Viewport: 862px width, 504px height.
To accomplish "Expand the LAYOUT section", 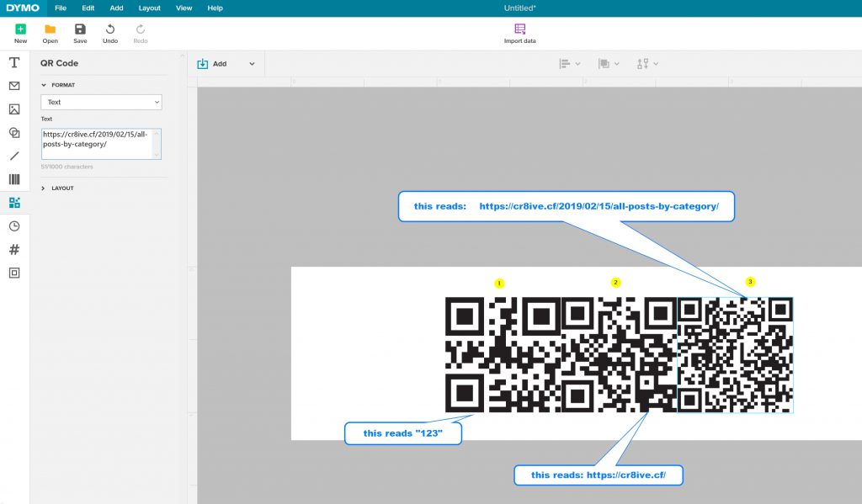I will 44,188.
